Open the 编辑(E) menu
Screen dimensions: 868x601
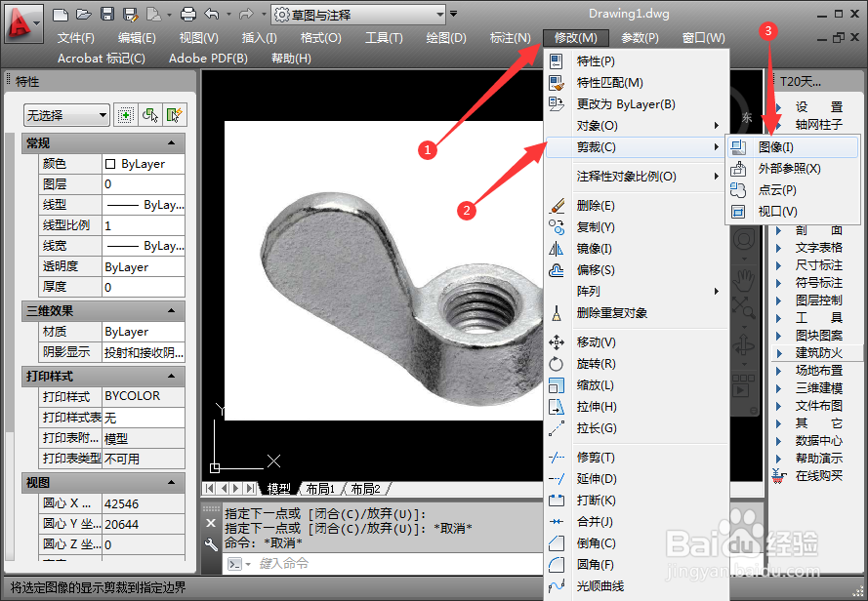click(x=137, y=38)
